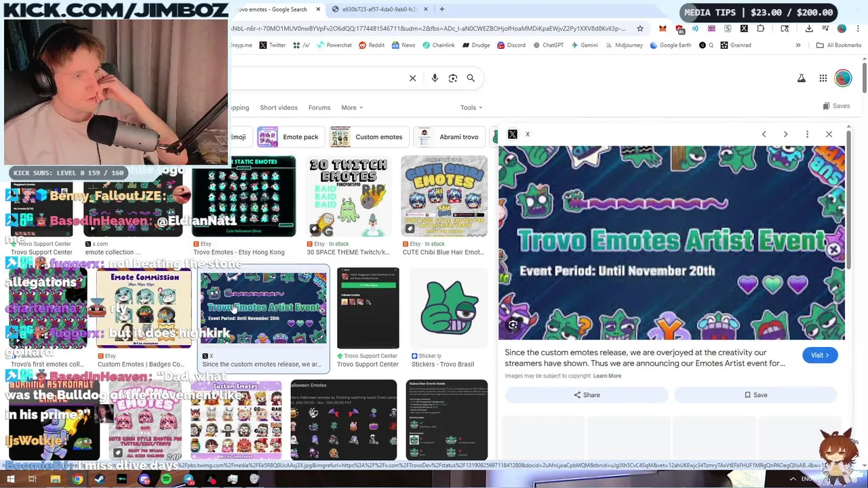Open the Sticker.ly Trovo Brasil thumbnail
Image resolution: width=868 pixels, height=488 pixels.
(448, 308)
